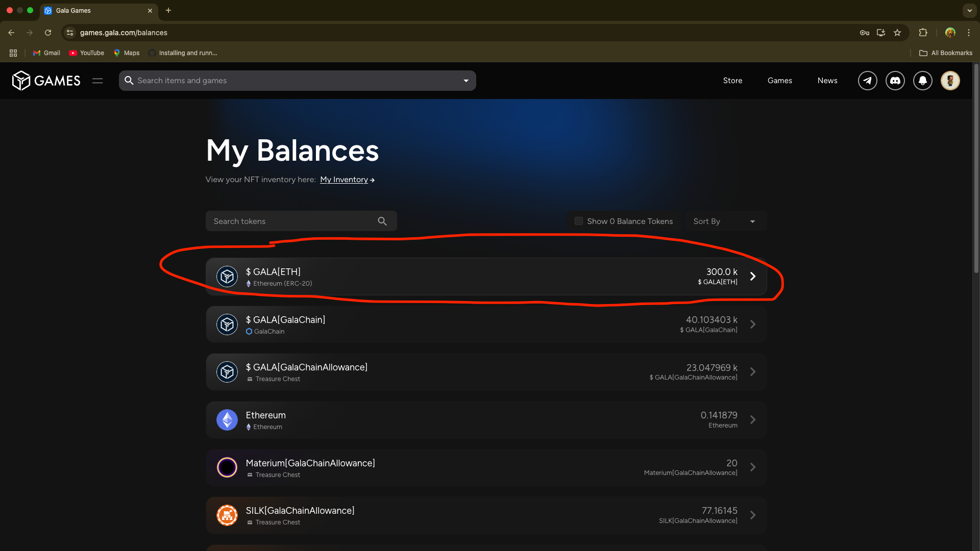Focus the Search tokens field
Image resolution: width=980 pixels, height=551 pixels.
point(301,221)
